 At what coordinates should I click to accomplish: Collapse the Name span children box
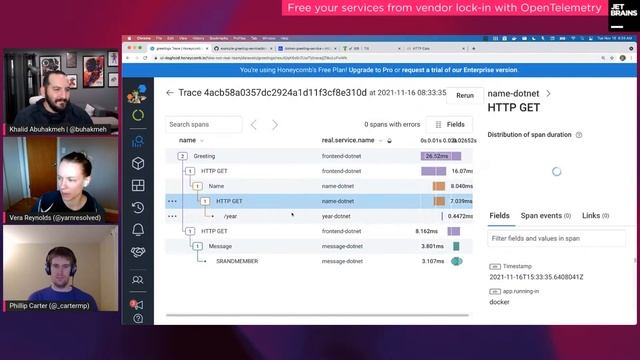pos(198,186)
